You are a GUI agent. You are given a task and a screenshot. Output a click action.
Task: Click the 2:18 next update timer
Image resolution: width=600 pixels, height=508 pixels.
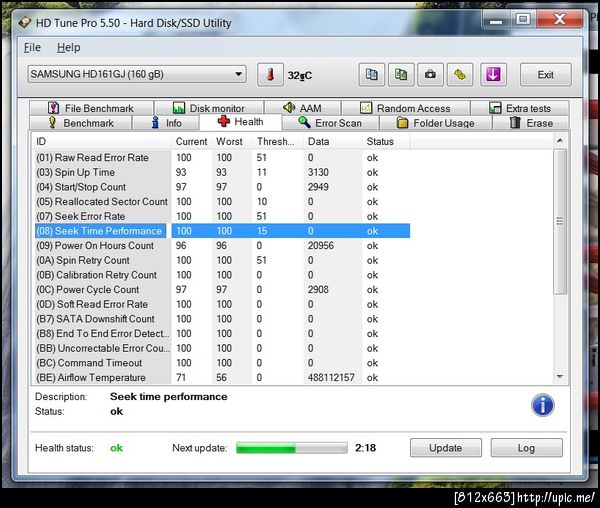pos(365,448)
